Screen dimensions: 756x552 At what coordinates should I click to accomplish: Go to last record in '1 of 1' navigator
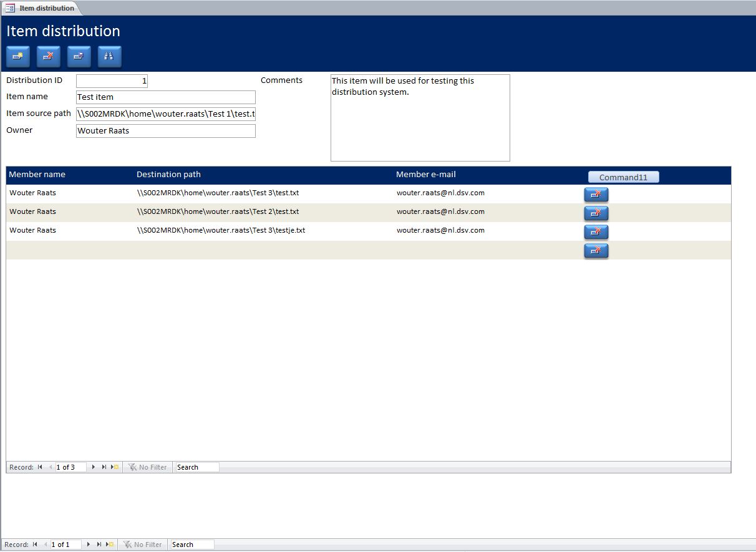[99, 545]
